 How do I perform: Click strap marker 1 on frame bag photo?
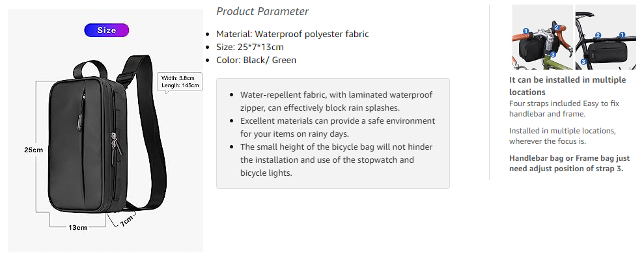pyautogui.click(x=623, y=35)
